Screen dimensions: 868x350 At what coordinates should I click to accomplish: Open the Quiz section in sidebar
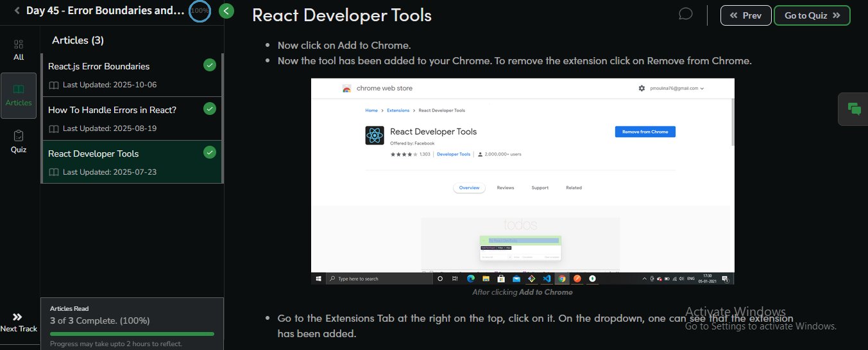19,142
